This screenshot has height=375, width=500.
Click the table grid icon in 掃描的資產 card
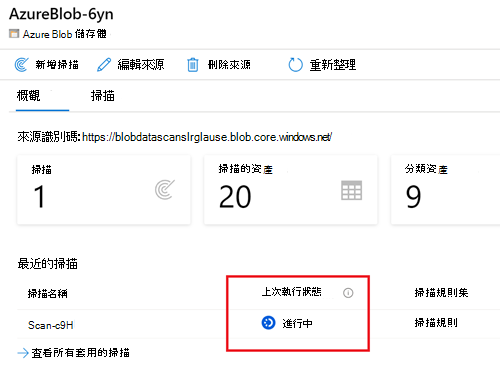click(352, 190)
